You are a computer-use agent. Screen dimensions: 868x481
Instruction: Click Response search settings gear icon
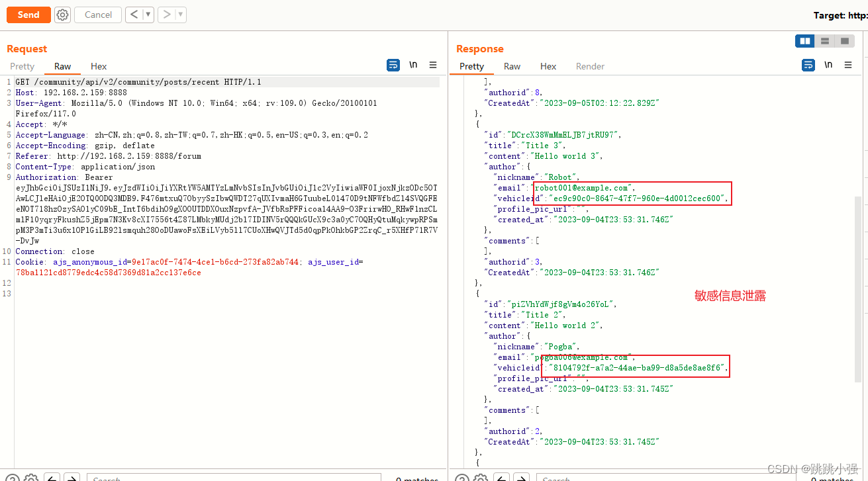click(482, 478)
